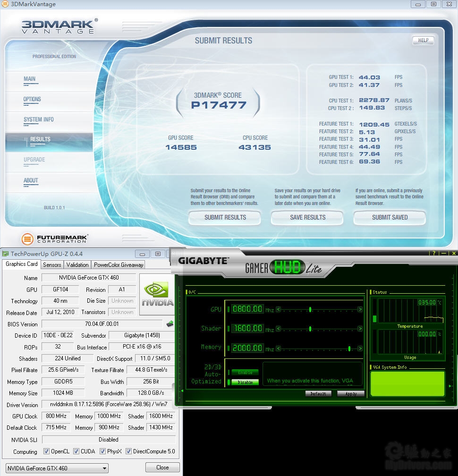The width and height of the screenshot is (458, 476).
Task: Go to SYSTEM INFO page
Action: pyautogui.click(x=39, y=119)
